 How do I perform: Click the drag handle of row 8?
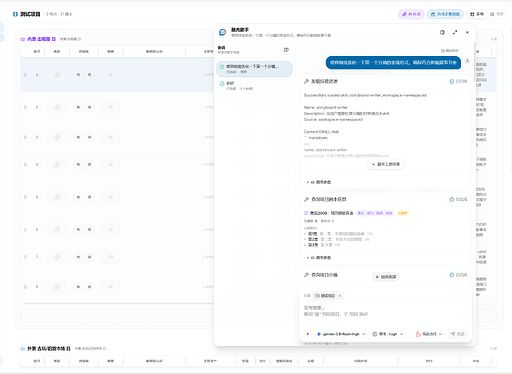tap(25, 287)
